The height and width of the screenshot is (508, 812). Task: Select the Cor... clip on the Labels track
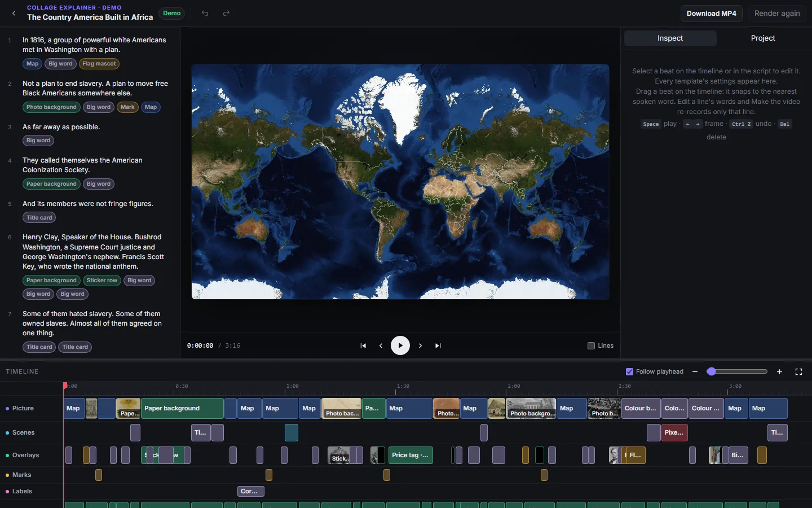(x=250, y=491)
